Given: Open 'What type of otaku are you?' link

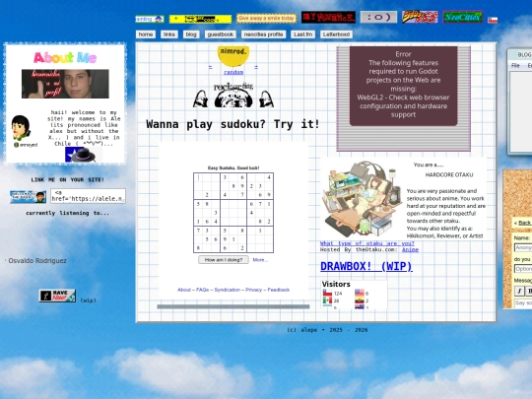Looking at the screenshot, I should (x=367, y=243).
